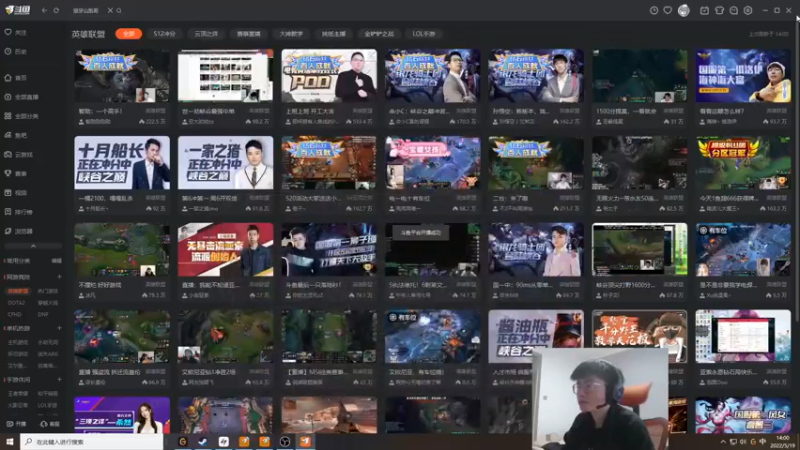The height and width of the screenshot is (450, 800).
Task: Open the settings icon in title bar
Action: (x=748, y=10)
